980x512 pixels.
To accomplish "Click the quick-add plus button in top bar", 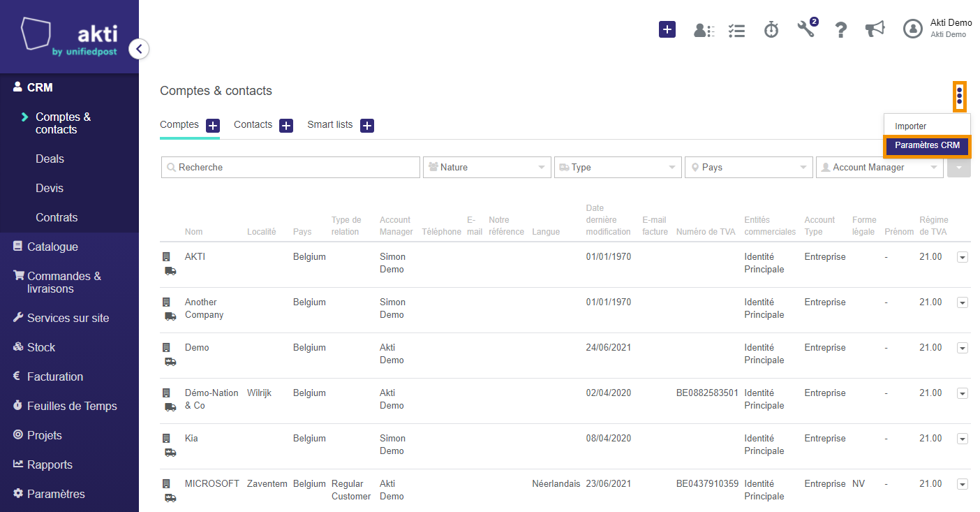I will pos(667,29).
